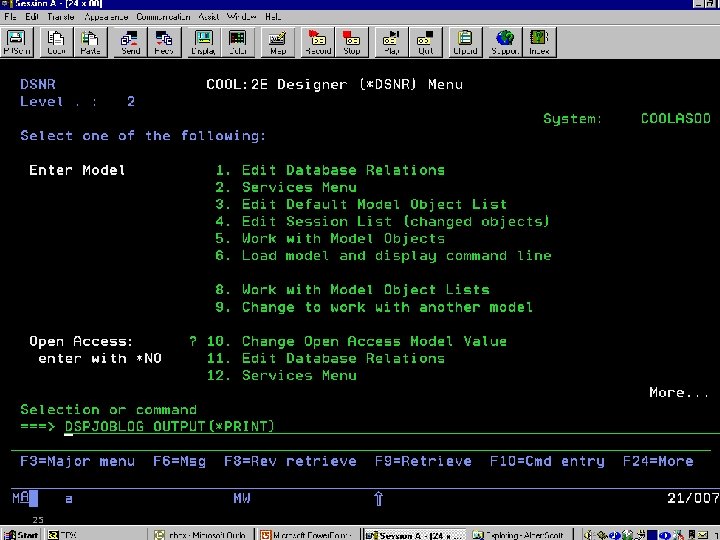Click F3=Major menu function key label
The width and height of the screenshot is (720, 540).
coord(77,461)
